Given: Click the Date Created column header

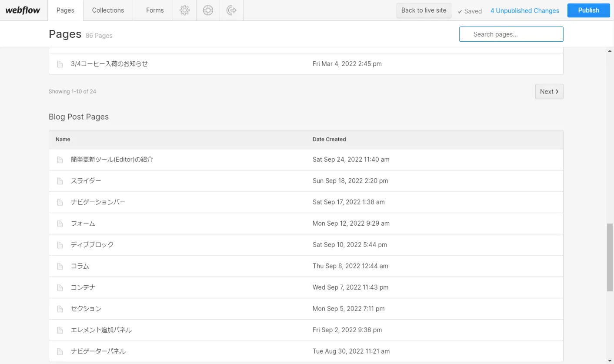Looking at the screenshot, I should [329, 140].
